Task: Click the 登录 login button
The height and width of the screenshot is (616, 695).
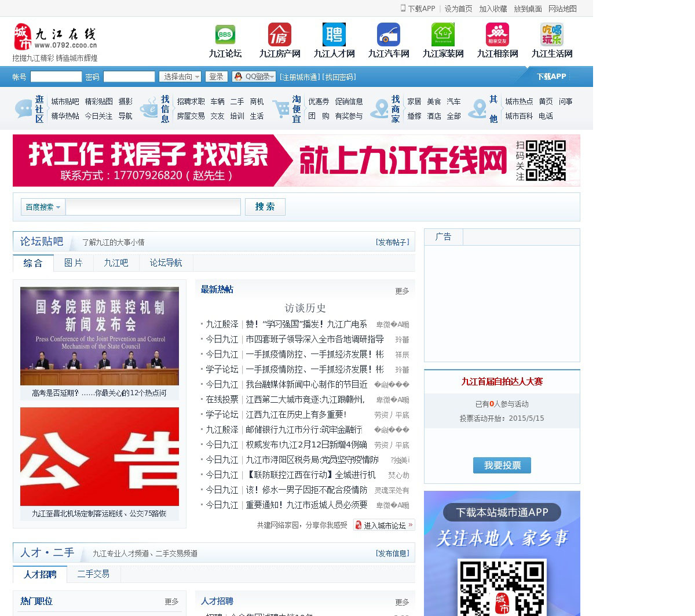Action: pos(216,76)
